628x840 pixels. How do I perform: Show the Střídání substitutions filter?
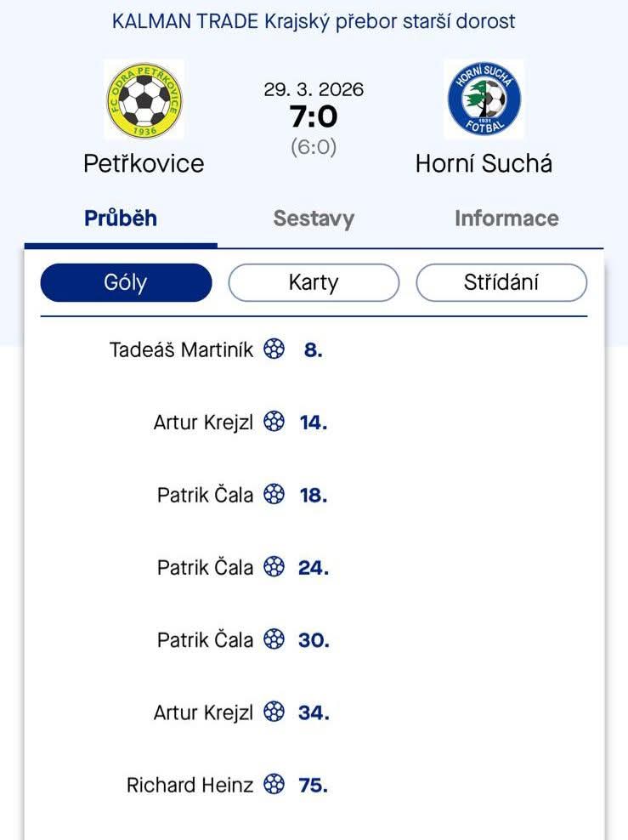click(x=501, y=282)
